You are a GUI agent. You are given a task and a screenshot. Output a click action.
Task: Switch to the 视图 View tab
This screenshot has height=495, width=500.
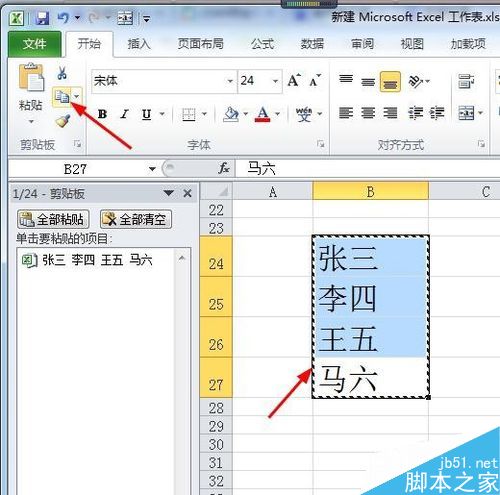[x=412, y=44]
